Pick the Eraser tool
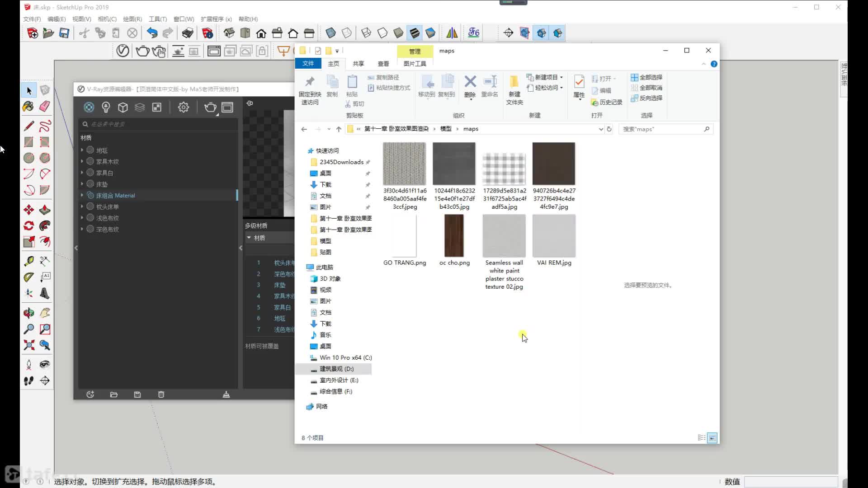This screenshot has width=868, height=488. pos(45,107)
